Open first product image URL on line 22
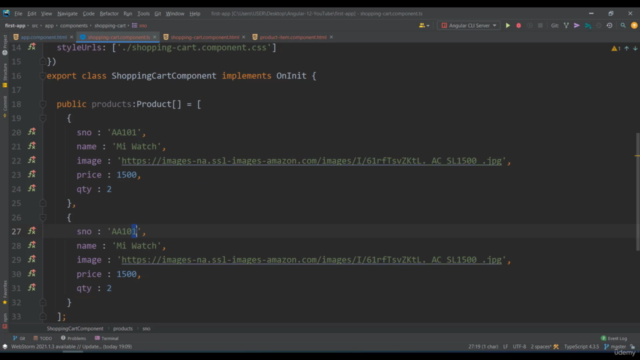The image size is (640, 360). coord(311,161)
